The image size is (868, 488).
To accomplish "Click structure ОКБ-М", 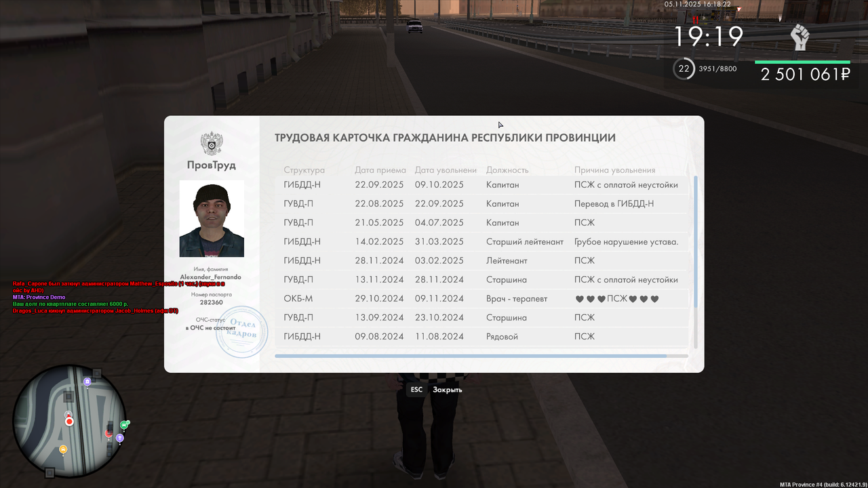I will click(298, 298).
